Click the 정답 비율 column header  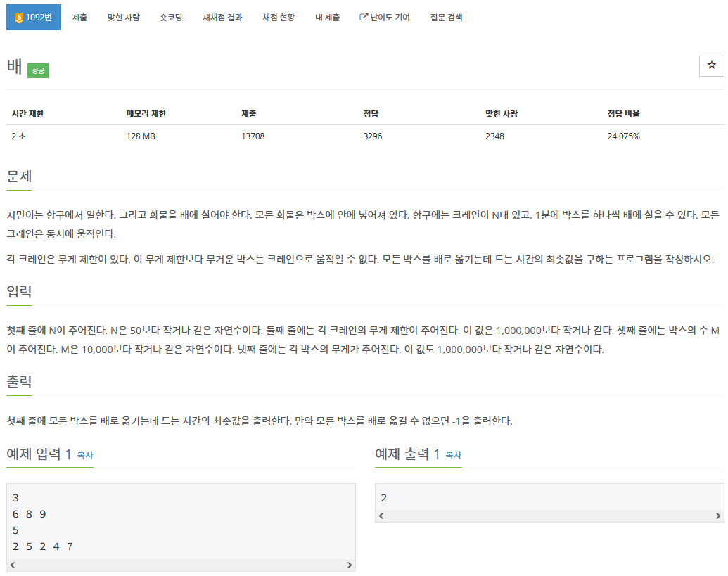(x=625, y=113)
